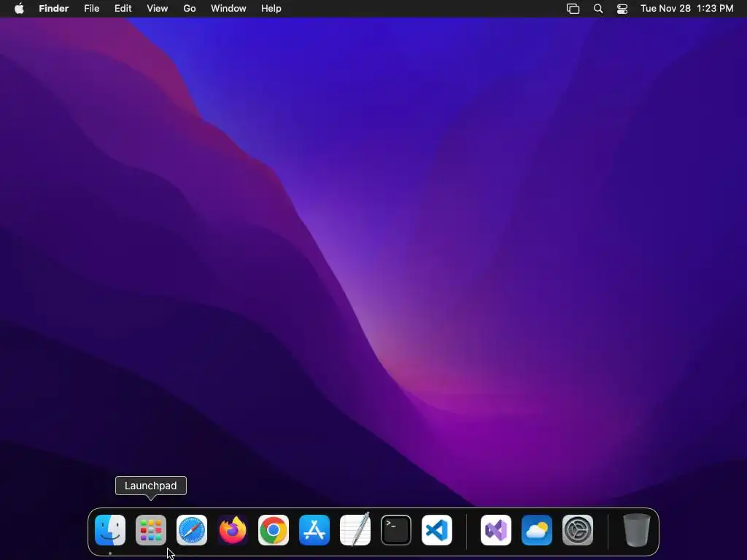Open the Window menu
This screenshot has height=560, width=747.
pyautogui.click(x=228, y=9)
